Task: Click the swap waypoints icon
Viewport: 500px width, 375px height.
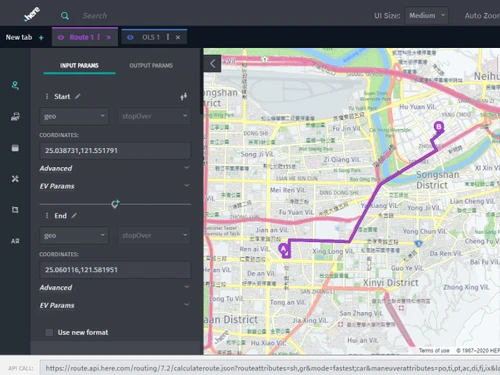Action: (184, 97)
